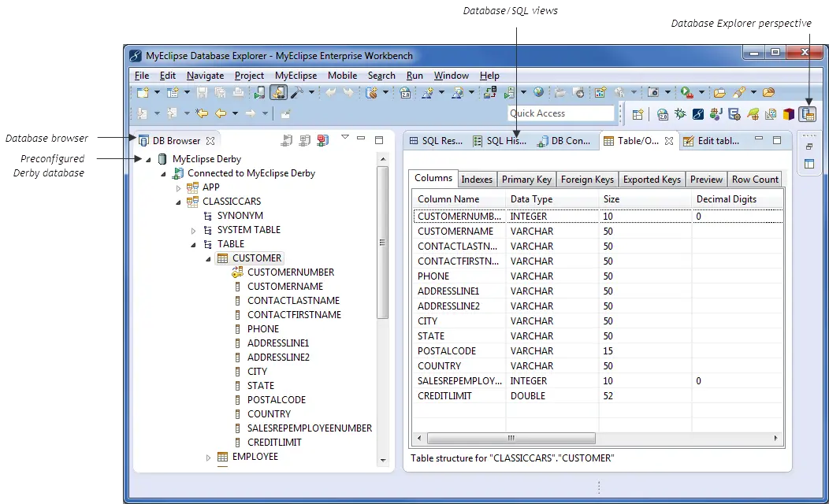This screenshot has width=829, height=504.
Task: Click the Data Type column header
Action: click(552, 199)
